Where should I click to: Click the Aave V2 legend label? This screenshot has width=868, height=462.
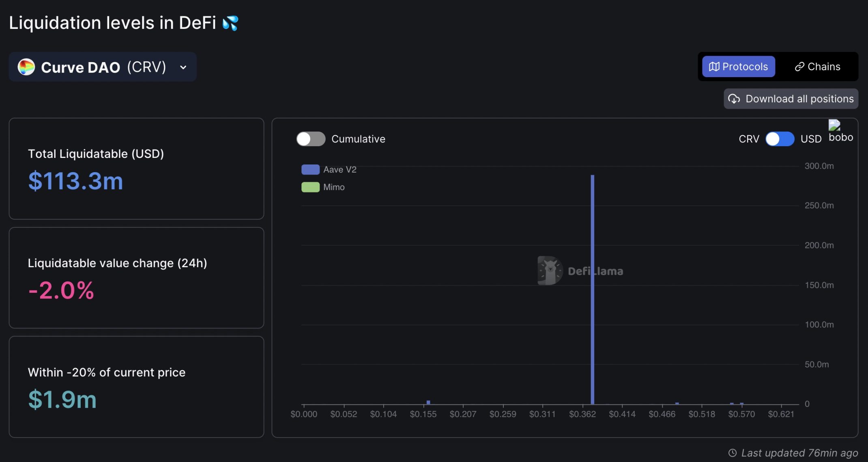(339, 170)
